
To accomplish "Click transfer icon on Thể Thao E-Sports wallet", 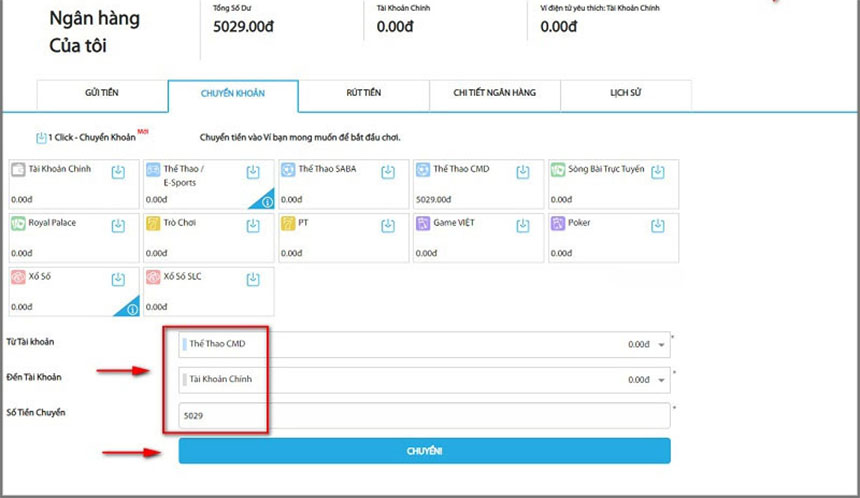I will (253, 172).
